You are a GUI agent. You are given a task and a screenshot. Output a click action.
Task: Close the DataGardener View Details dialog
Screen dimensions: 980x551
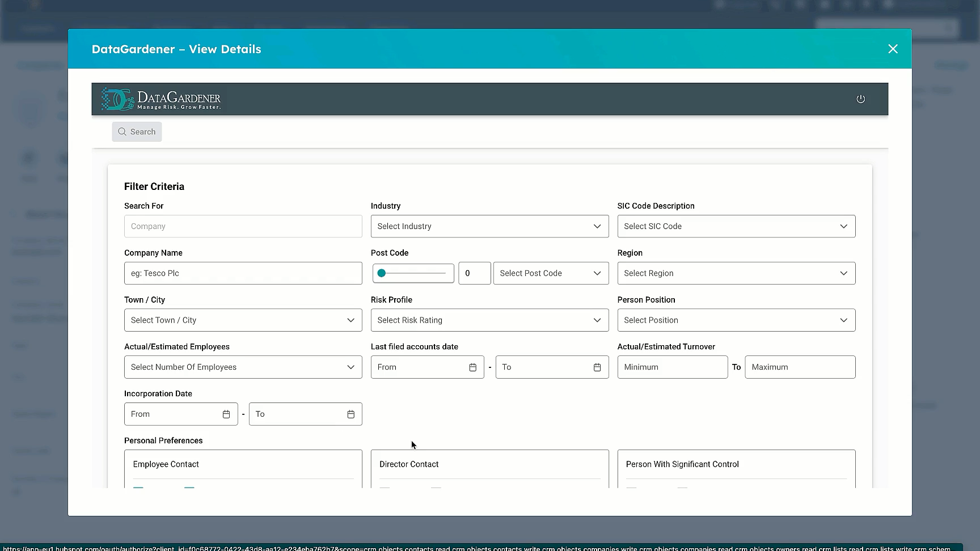[893, 49]
